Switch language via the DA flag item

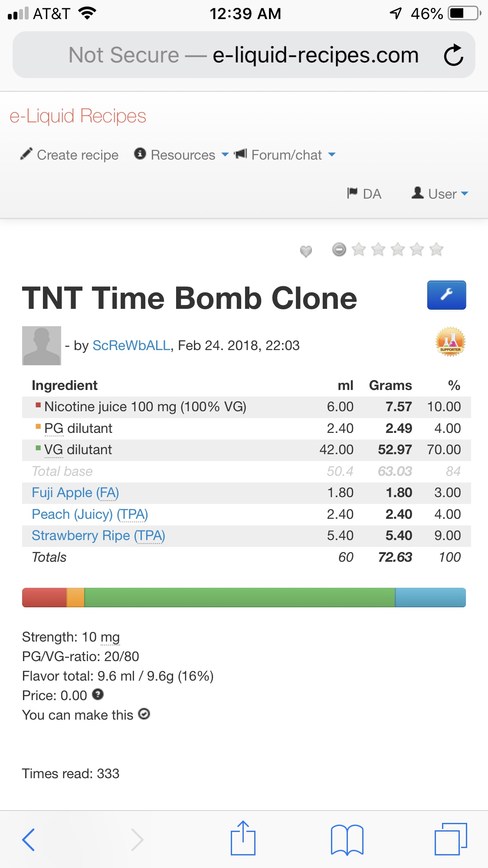pyautogui.click(x=364, y=193)
